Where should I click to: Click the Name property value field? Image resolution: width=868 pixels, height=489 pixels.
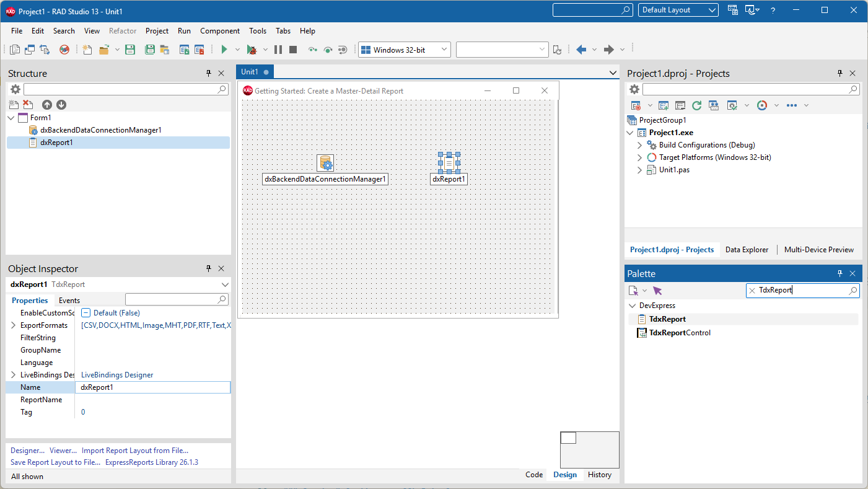pos(152,387)
